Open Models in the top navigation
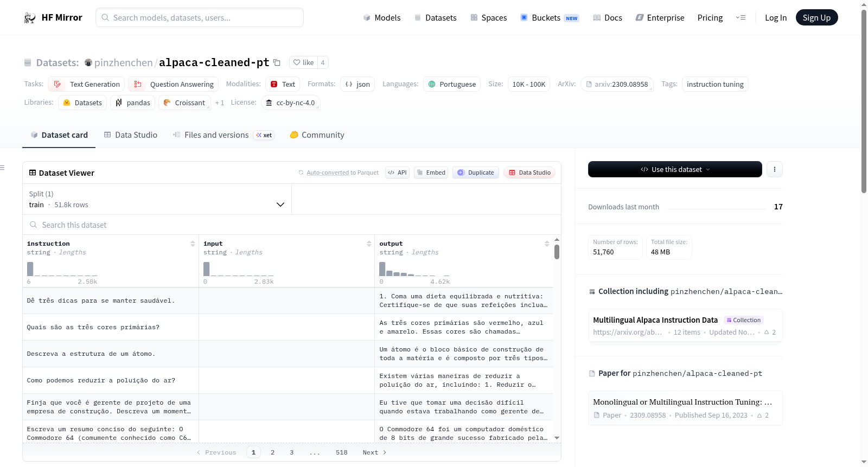Screen dimensions: 868x467 (382, 18)
